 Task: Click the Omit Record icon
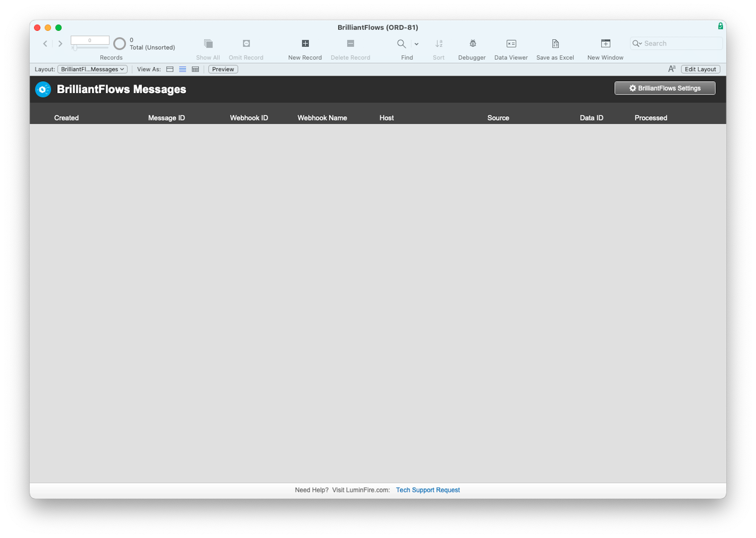pyautogui.click(x=246, y=44)
